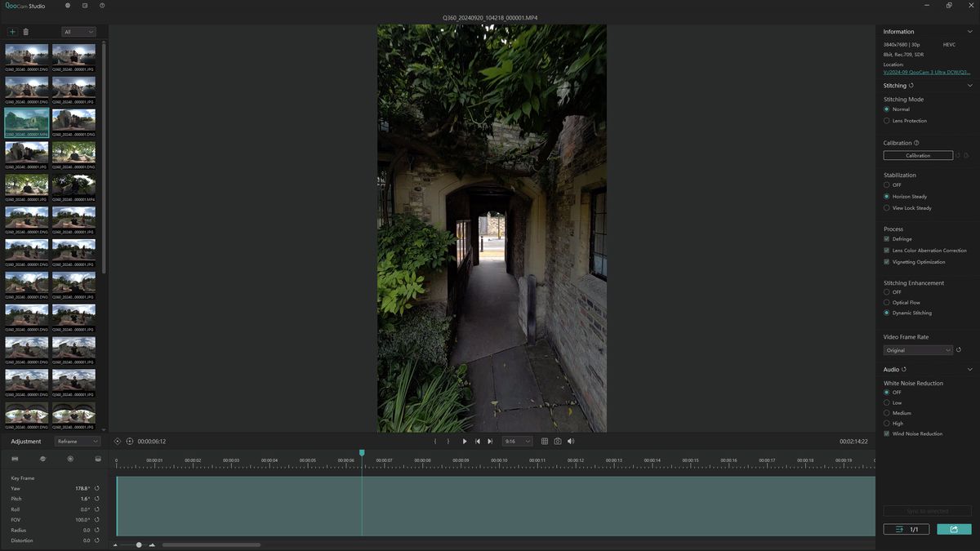Click the timeline horizontal scrollbar
Viewport: 980px width, 551px height.
click(x=212, y=544)
